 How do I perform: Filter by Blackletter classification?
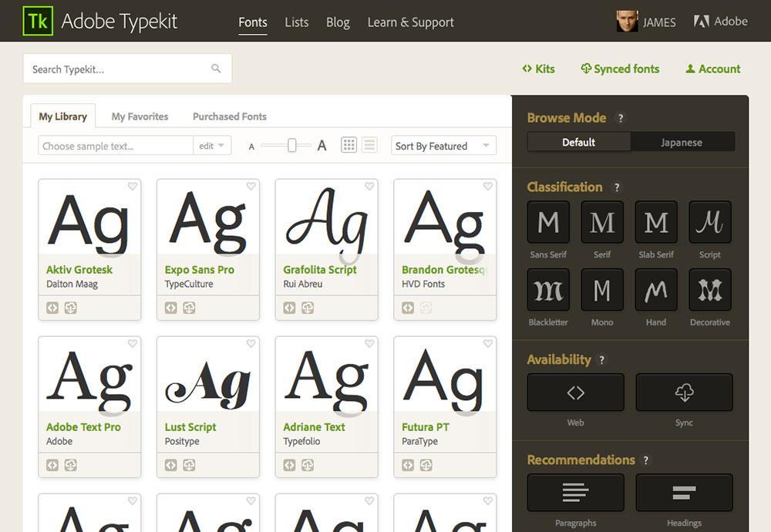(548, 290)
